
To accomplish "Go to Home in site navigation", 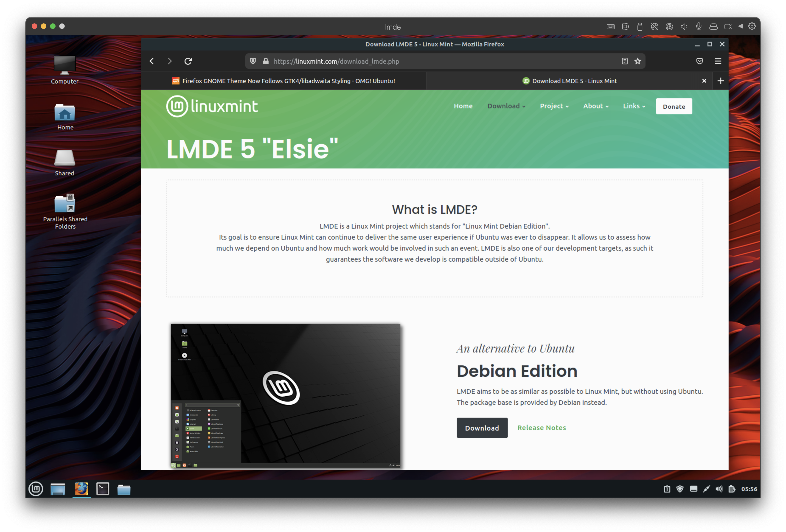I will [463, 106].
